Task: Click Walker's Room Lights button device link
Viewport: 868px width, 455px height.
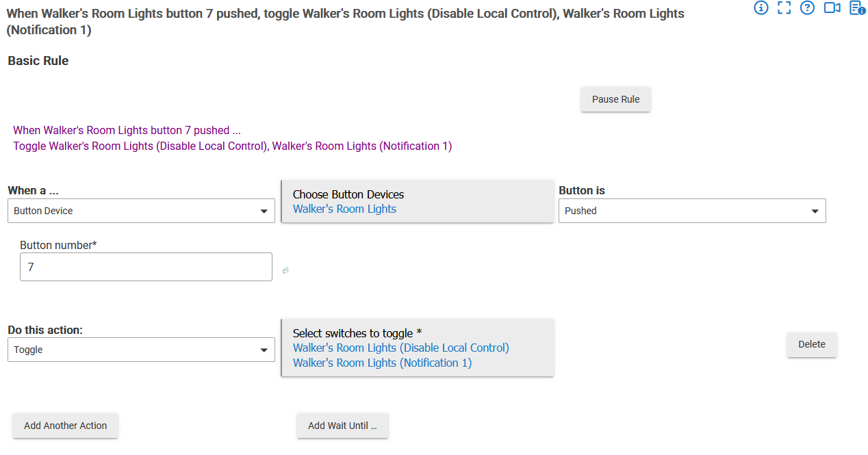Action: click(344, 209)
